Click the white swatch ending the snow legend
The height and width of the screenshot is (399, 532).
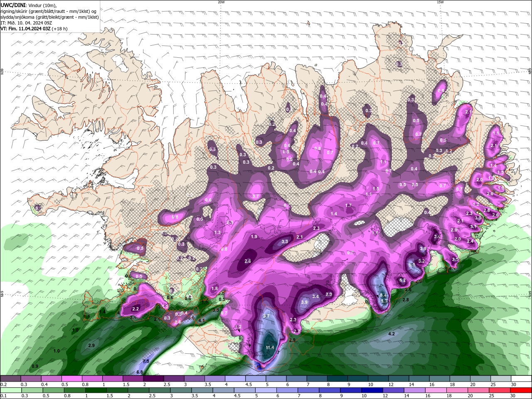point(522,379)
